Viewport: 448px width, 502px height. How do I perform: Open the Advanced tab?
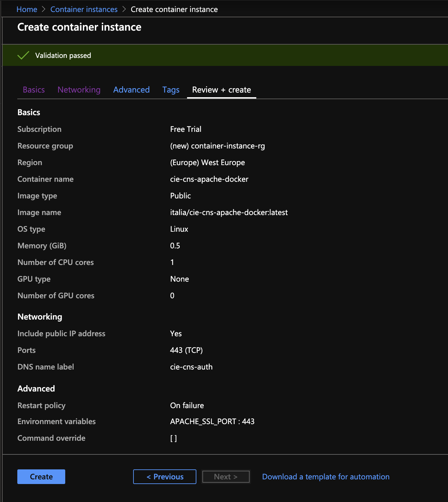131,90
